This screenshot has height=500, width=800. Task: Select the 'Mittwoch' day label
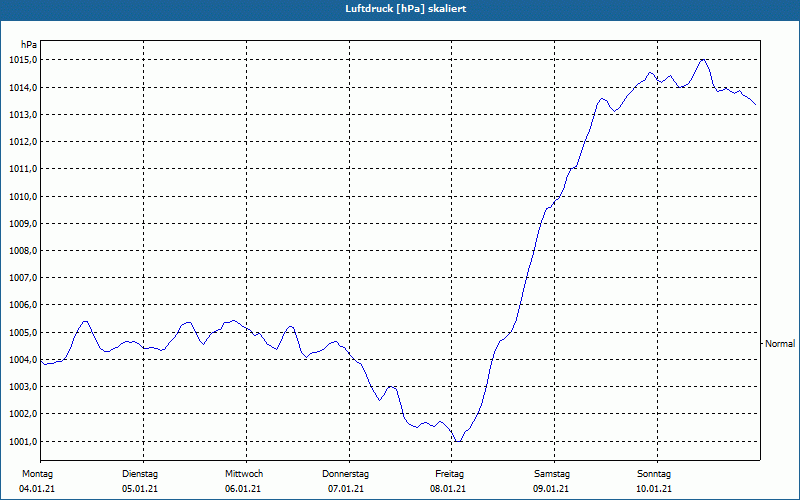point(244,474)
